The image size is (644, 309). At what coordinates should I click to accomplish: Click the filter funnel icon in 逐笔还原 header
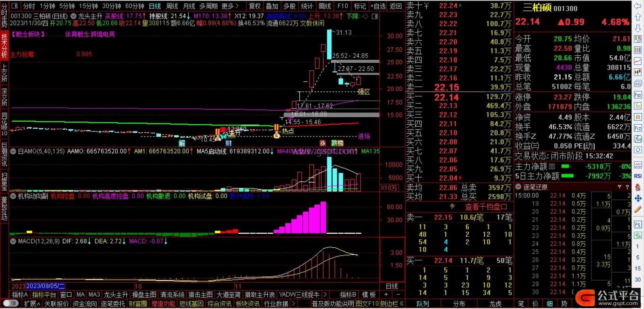[620, 187]
